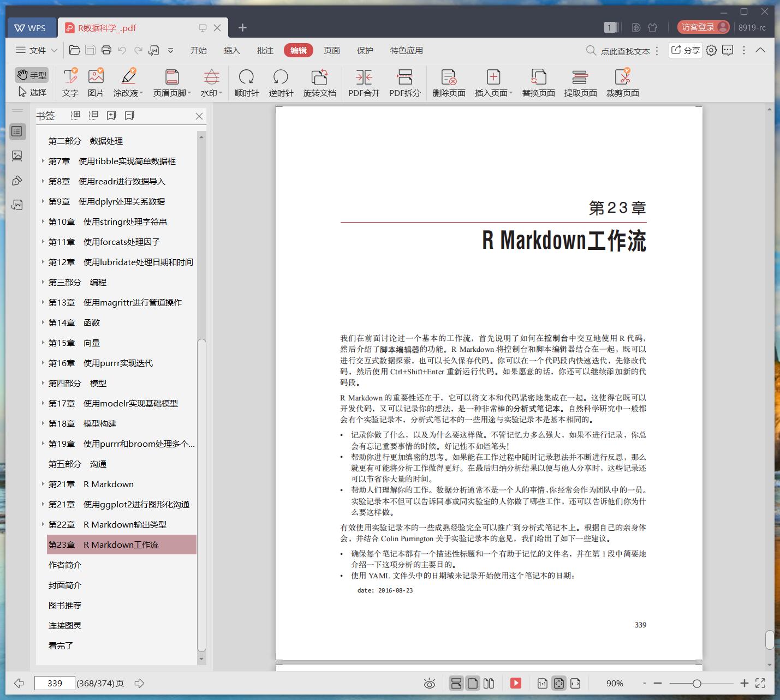Viewport: 780px width, 700px height.
Task: Toggle eye protection mode icon
Action: (x=430, y=684)
